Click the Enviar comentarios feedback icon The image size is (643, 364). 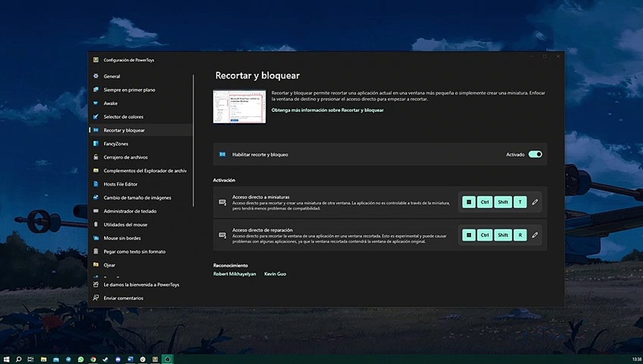[x=96, y=298]
